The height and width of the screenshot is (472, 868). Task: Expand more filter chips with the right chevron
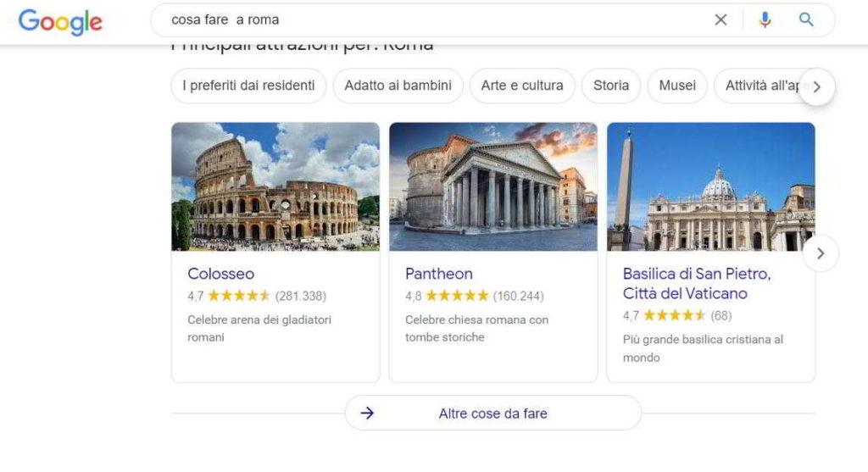[817, 86]
